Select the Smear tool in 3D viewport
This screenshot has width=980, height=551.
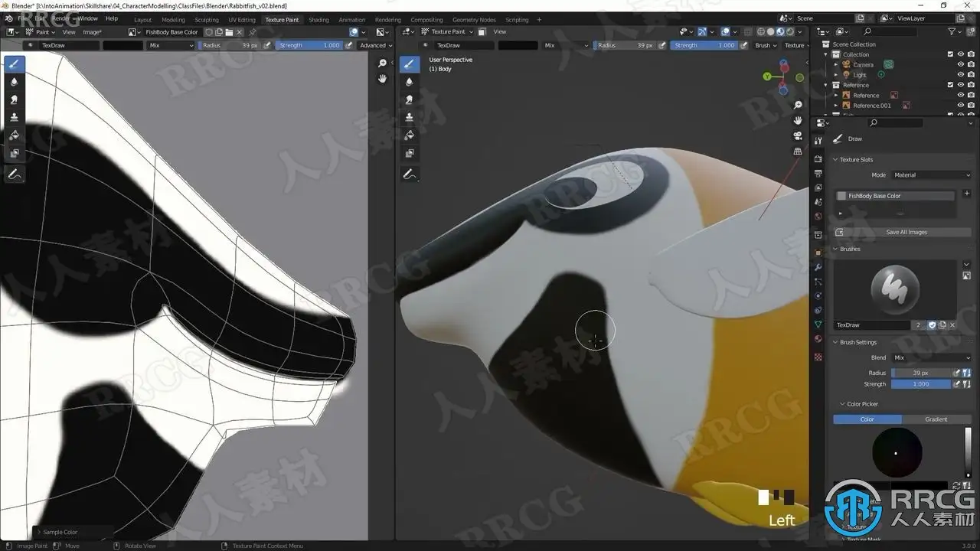tap(409, 99)
